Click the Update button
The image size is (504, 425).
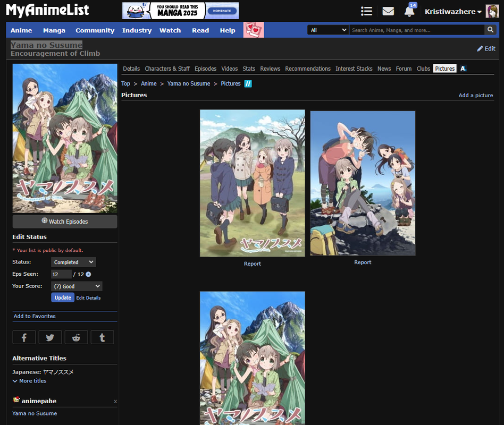tap(63, 297)
